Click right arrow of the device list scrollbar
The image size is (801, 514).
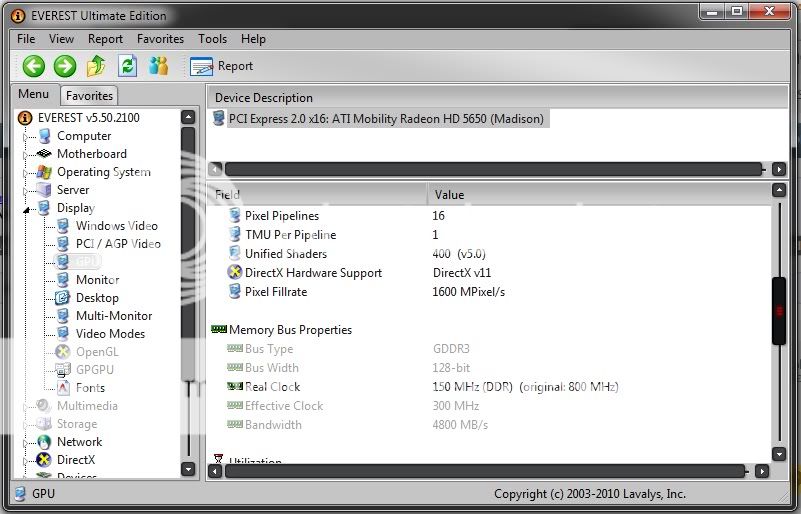click(779, 169)
